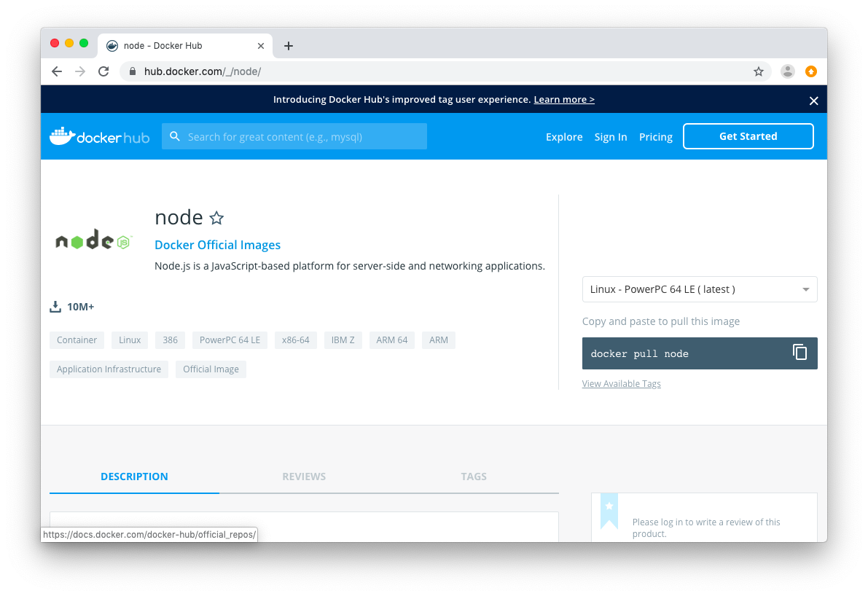Viewport: 868px width, 596px height.
Task: Open the View Available Tags link
Action: [x=621, y=383]
